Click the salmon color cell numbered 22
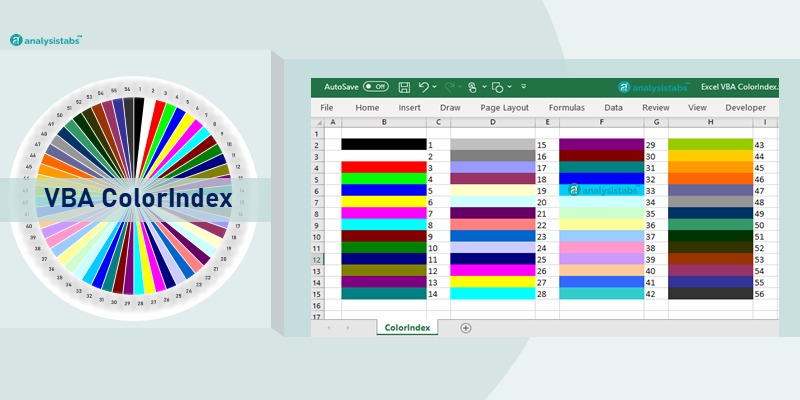 tap(493, 224)
